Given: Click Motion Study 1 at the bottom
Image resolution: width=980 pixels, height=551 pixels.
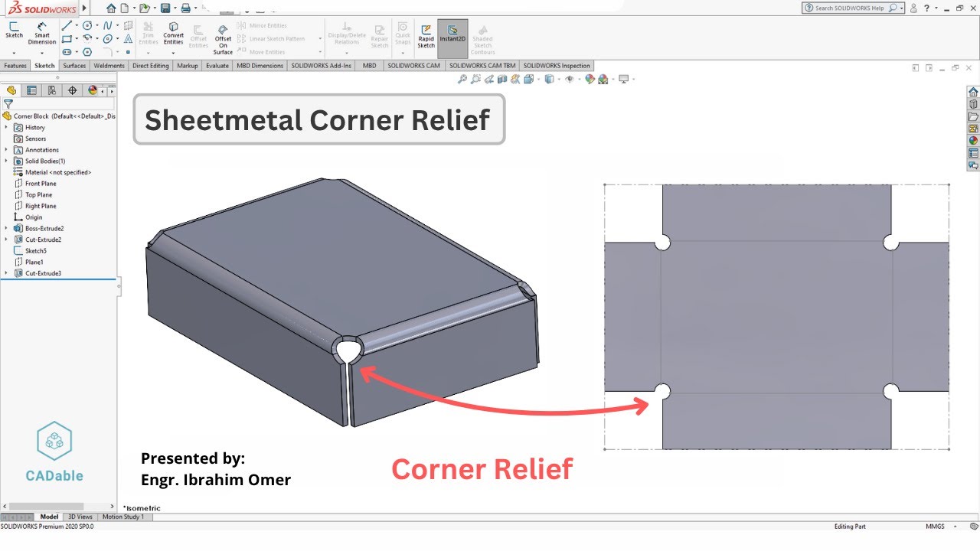Looking at the screenshot, I should pyautogui.click(x=123, y=517).
